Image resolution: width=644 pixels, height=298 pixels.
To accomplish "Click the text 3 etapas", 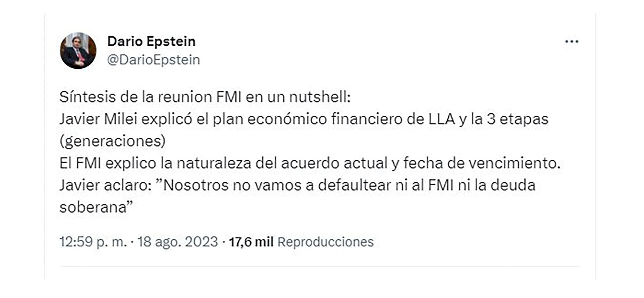I will click(517, 119).
